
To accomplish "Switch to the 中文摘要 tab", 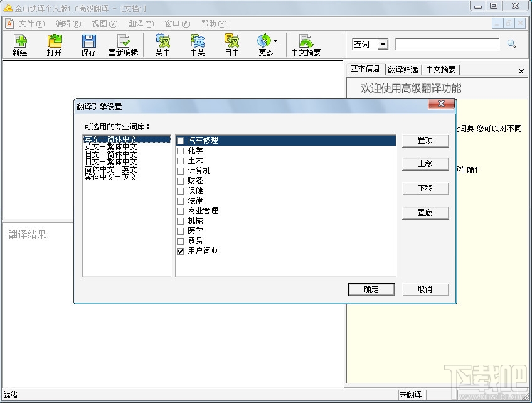I will click(x=441, y=70).
